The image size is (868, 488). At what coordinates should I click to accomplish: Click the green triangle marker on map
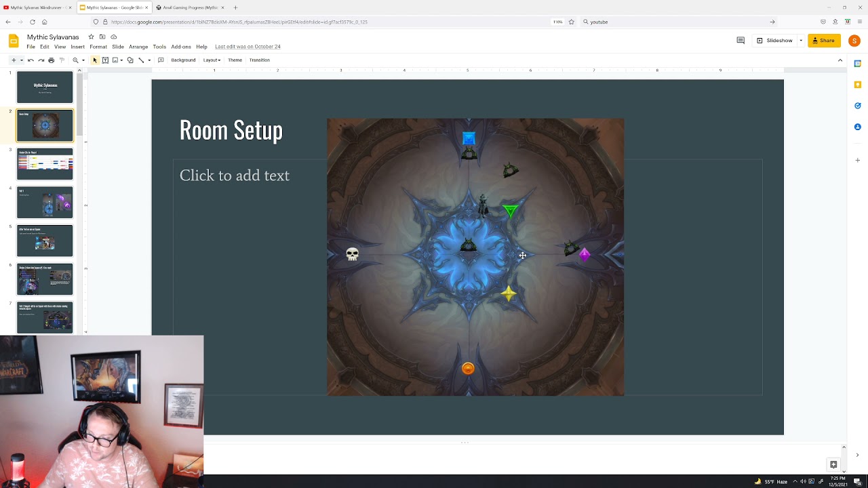click(x=511, y=211)
